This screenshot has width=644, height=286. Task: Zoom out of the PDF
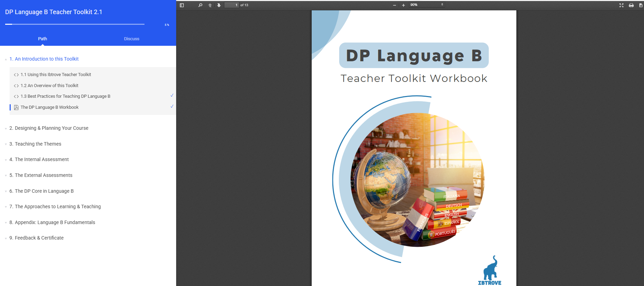[394, 5]
